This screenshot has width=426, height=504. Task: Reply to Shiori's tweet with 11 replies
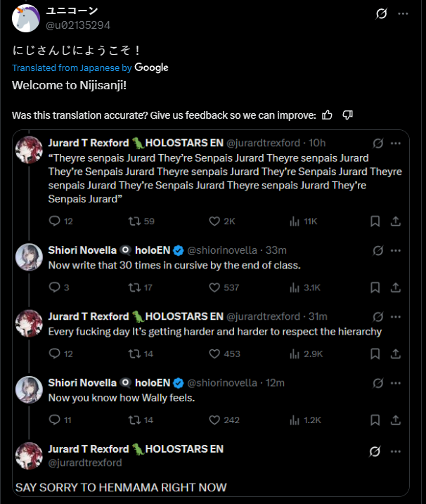coord(56,420)
